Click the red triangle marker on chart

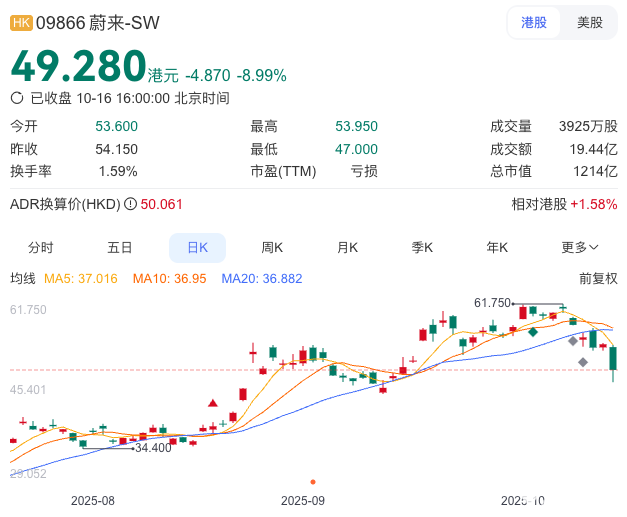[x=213, y=403]
